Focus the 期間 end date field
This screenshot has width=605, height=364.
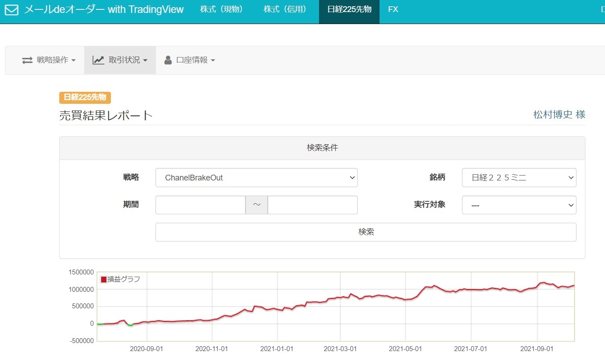click(312, 205)
